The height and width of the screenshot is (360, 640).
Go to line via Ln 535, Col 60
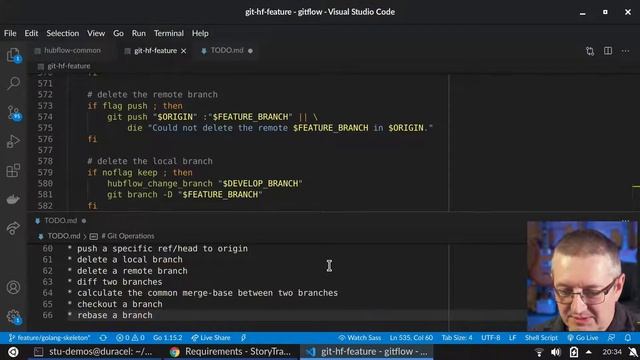pos(411,338)
